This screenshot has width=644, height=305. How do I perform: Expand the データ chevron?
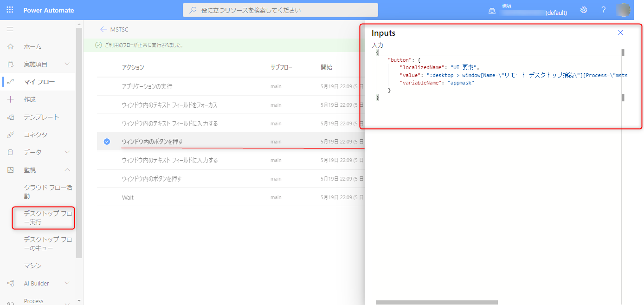67,152
